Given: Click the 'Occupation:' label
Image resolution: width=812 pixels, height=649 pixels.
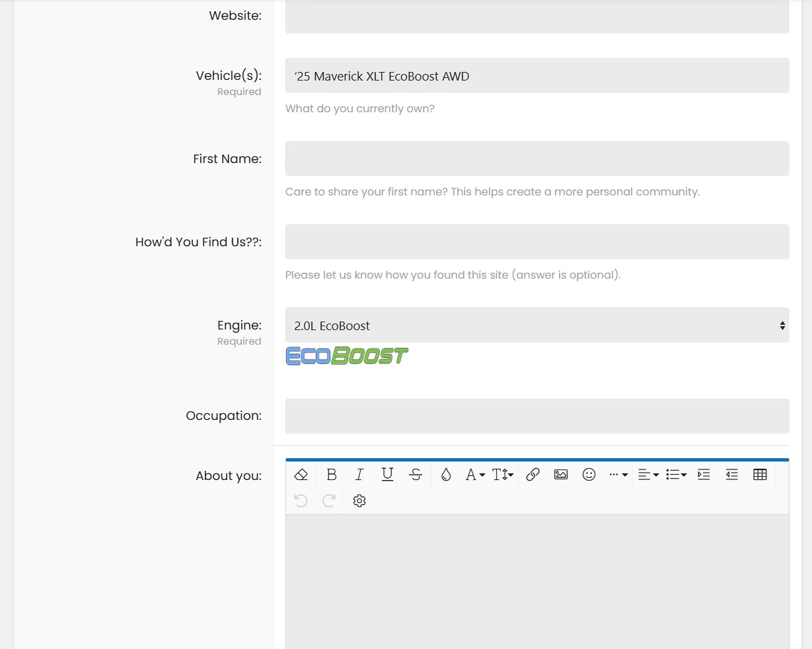Looking at the screenshot, I should (x=224, y=416).
